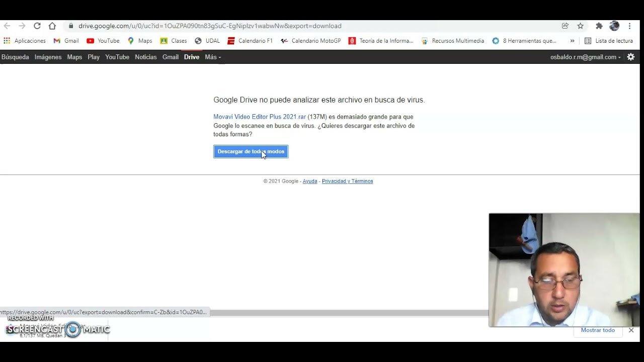
Task: Click the share page icon in address bar
Action: tap(565, 26)
